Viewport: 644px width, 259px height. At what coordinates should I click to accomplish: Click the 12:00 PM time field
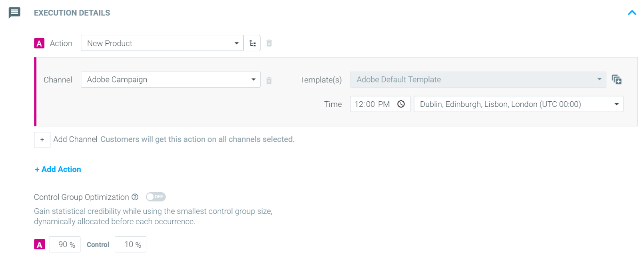[373, 104]
